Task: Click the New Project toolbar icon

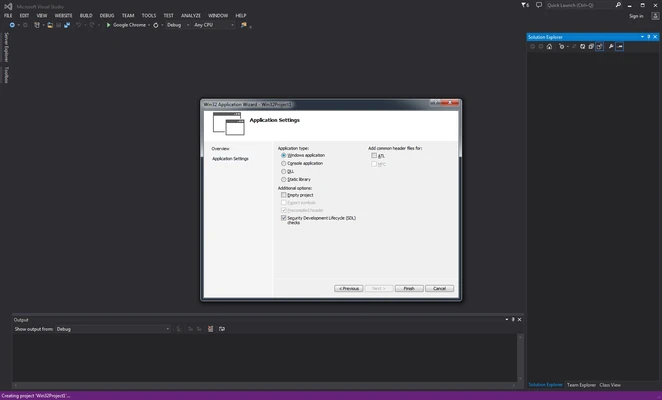Action: pyautogui.click(x=37, y=25)
